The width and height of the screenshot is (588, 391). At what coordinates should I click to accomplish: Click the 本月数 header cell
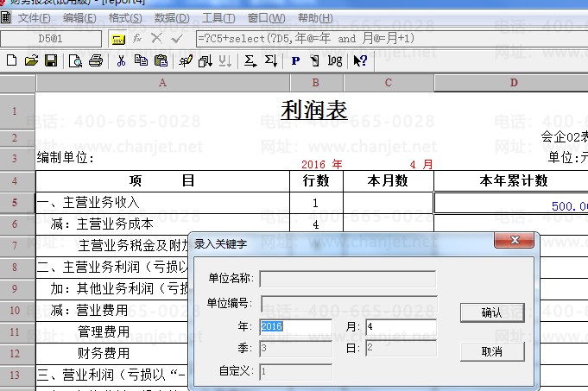click(x=389, y=181)
